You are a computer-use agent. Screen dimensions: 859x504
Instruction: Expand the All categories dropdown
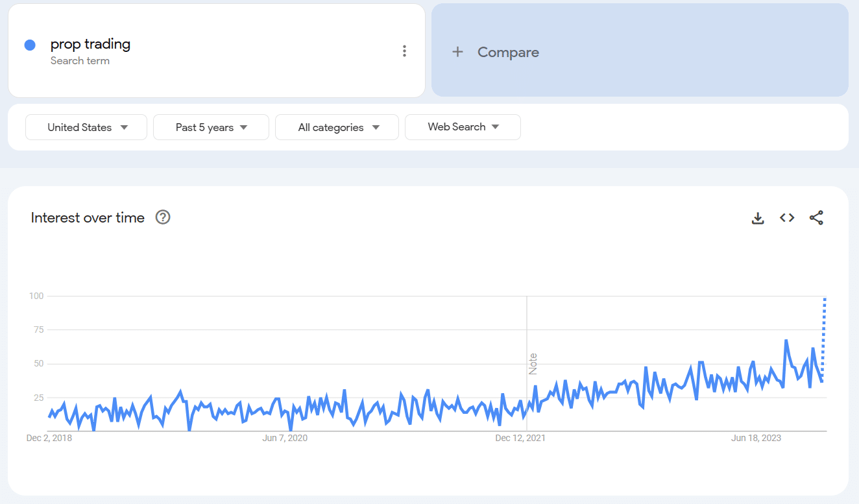[337, 127]
